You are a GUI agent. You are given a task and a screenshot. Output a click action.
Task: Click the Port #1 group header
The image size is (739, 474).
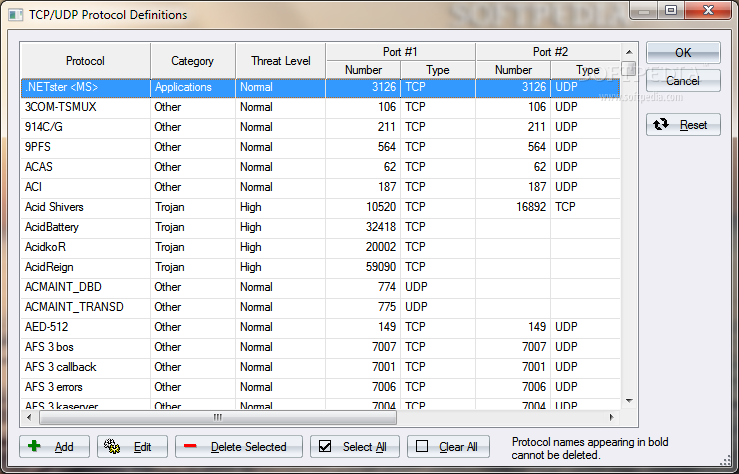coord(400,52)
